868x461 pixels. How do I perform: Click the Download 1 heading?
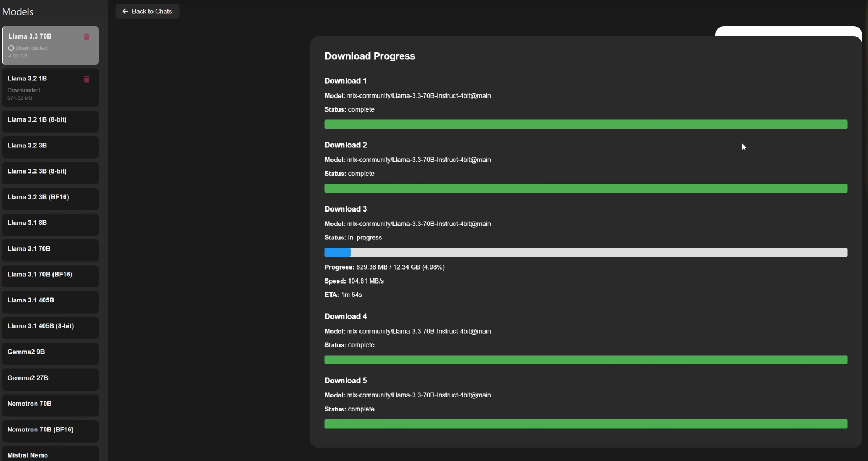(346, 81)
